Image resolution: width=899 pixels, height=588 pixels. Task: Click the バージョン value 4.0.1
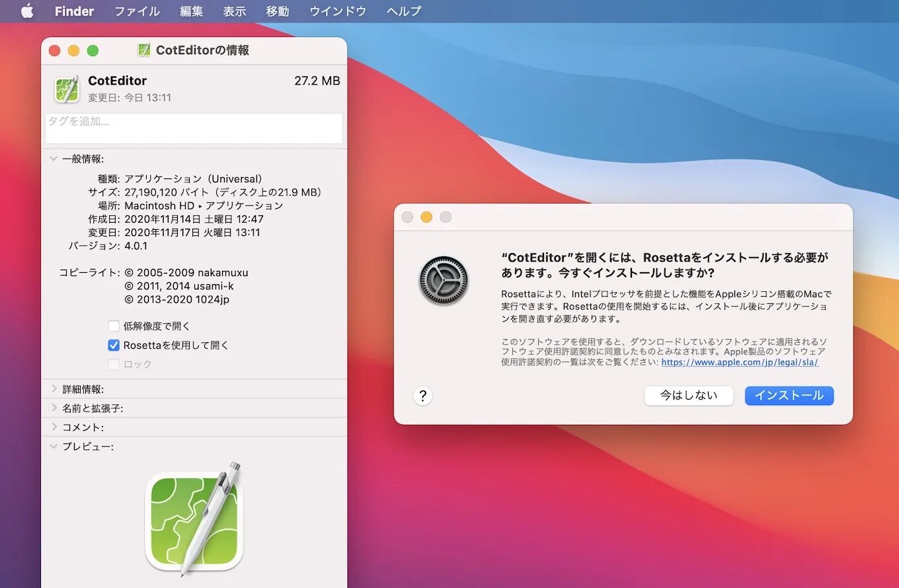136,246
